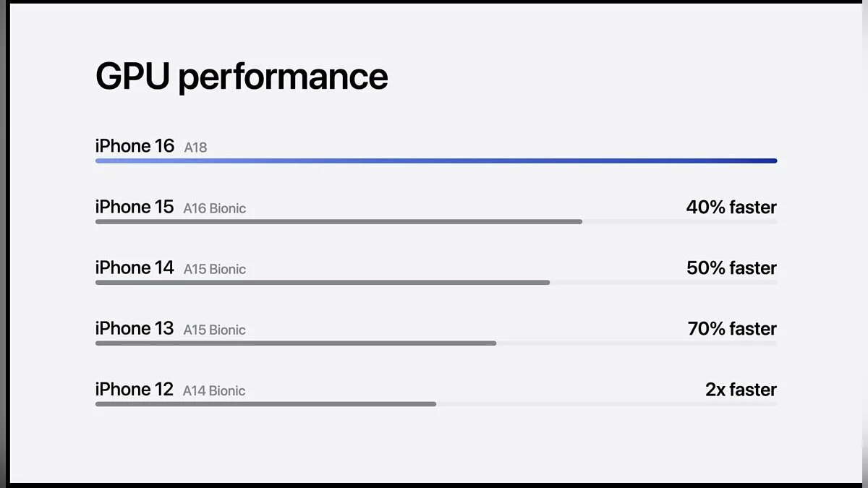The image size is (868, 488).
Task: Select the iPhone 13 label
Action: tap(135, 328)
